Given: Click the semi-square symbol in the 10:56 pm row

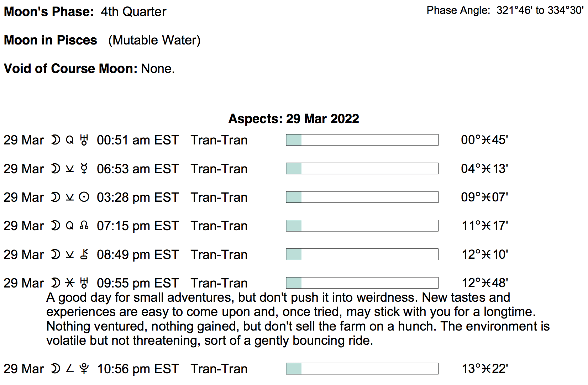Looking at the screenshot, I should 70,369.
